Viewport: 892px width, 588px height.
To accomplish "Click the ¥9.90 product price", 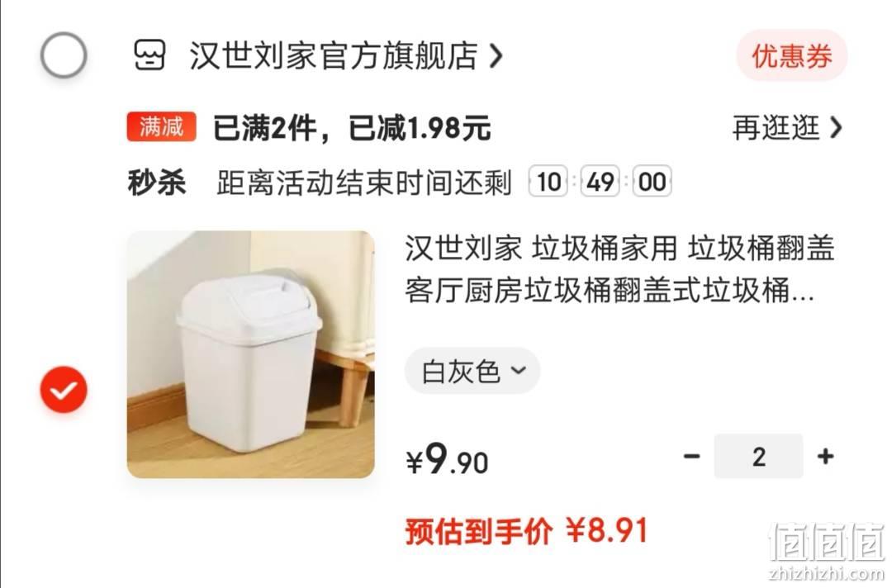I will pyautogui.click(x=447, y=459).
